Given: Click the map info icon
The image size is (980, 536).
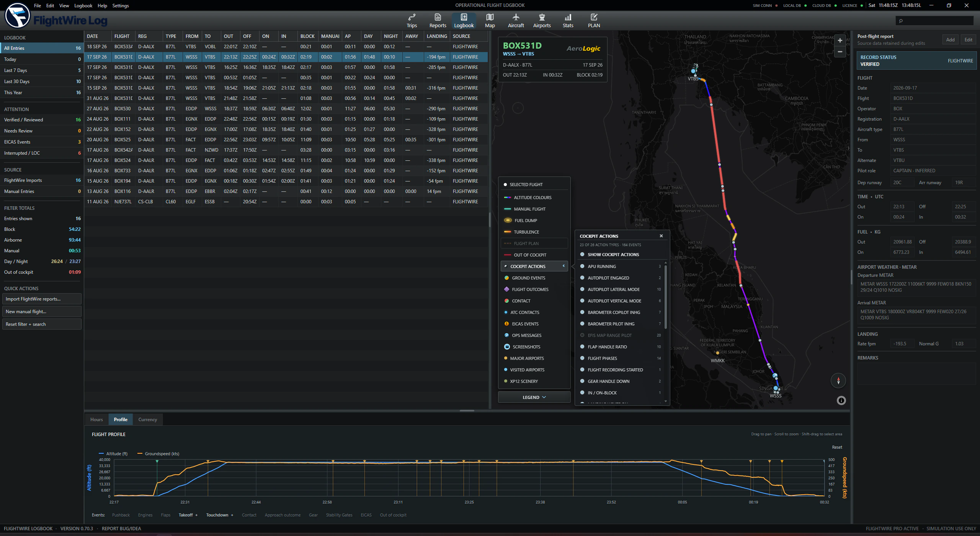Looking at the screenshot, I should (841, 400).
